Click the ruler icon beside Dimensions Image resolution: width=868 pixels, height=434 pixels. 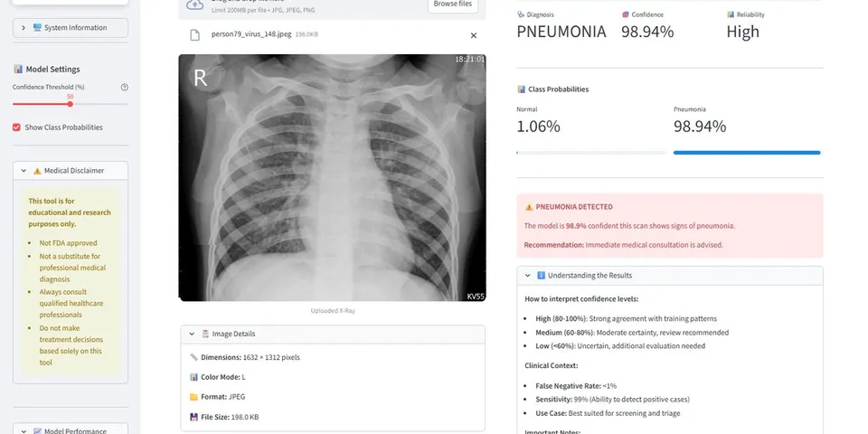193,357
